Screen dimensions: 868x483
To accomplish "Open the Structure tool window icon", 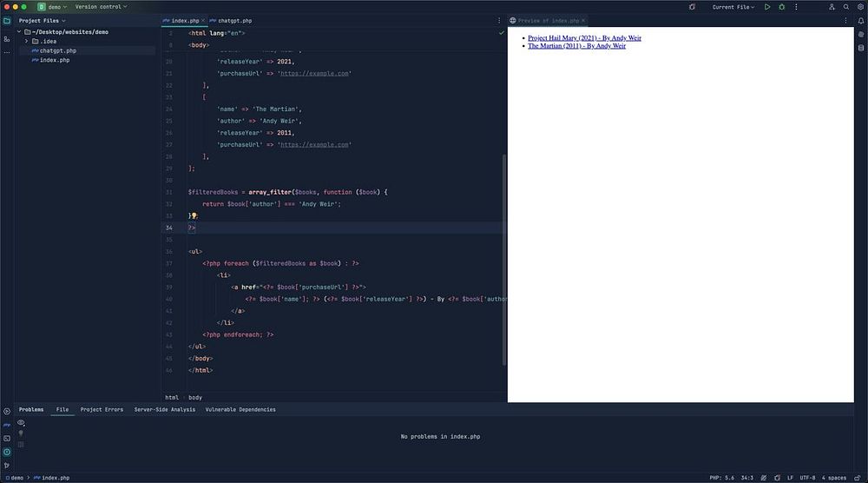I will (x=7, y=39).
